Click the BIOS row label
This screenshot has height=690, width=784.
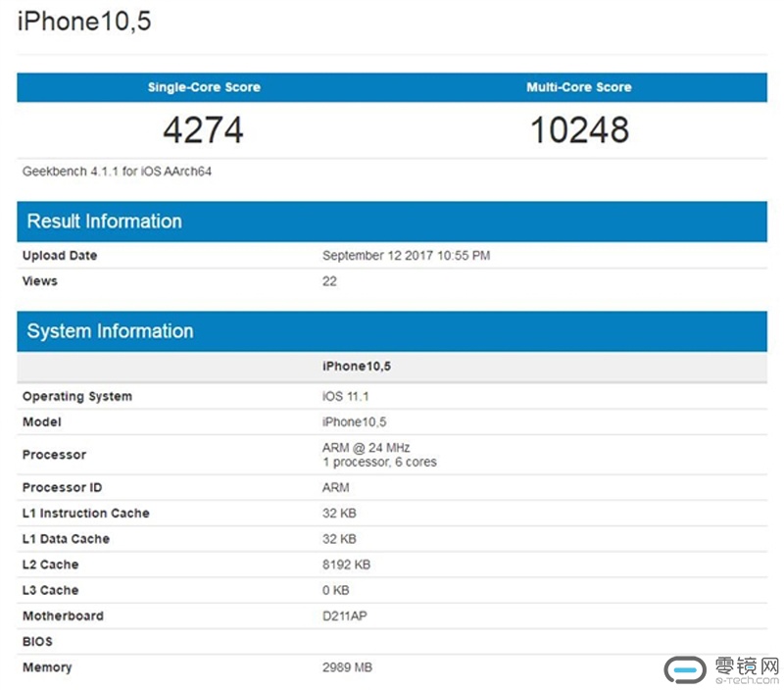(x=37, y=642)
